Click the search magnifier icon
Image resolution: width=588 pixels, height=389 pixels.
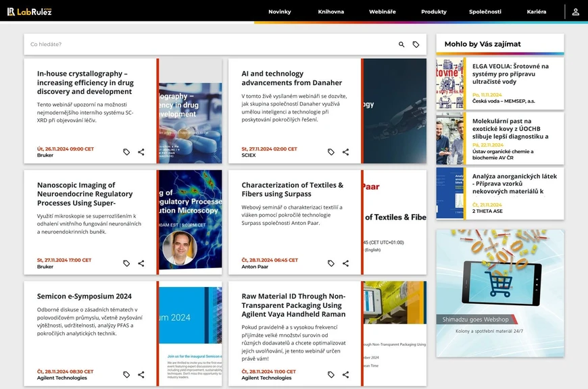pos(401,44)
